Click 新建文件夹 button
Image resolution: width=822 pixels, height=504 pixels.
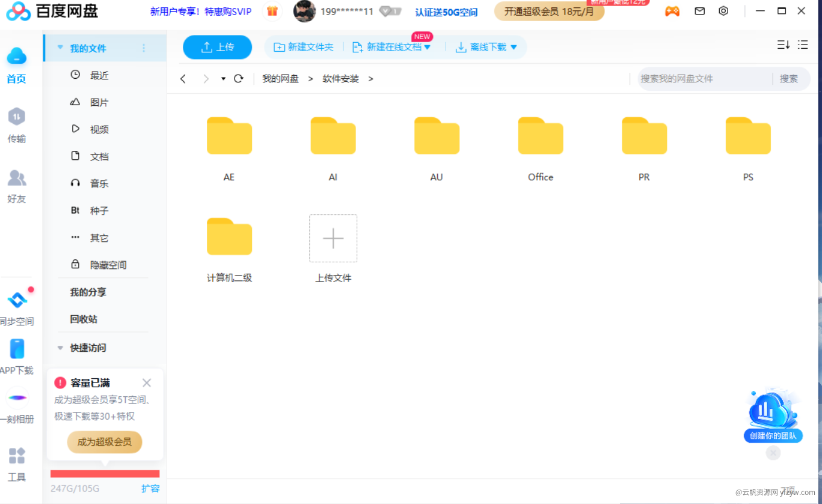(304, 47)
